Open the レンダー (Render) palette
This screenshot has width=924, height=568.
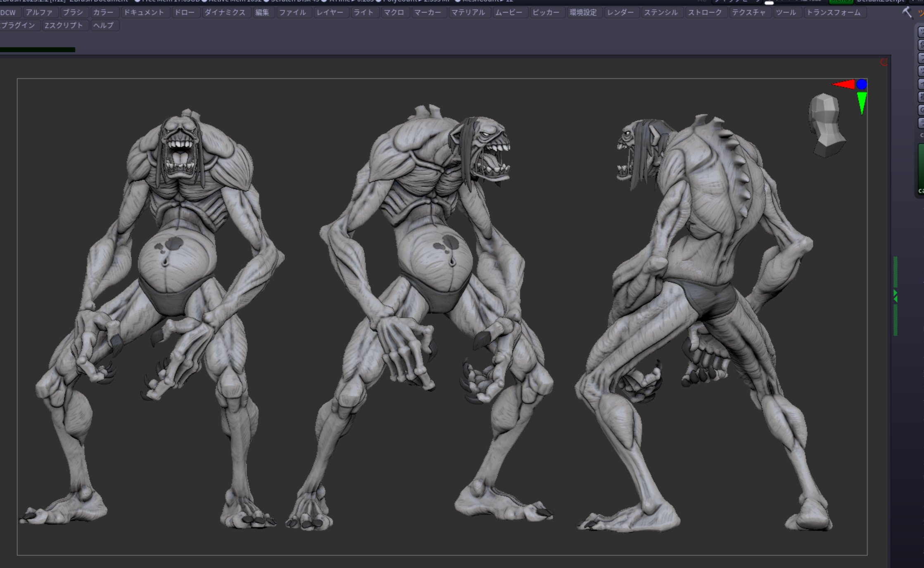(x=620, y=12)
